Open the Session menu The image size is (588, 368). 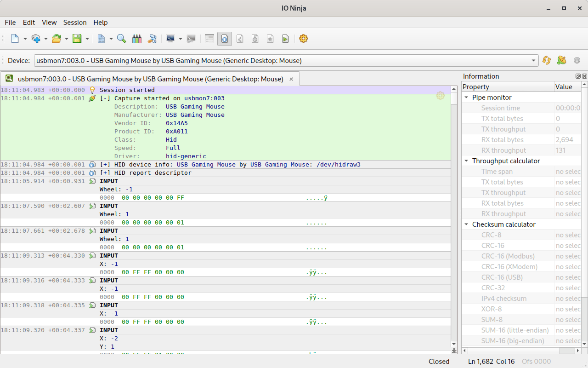[x=75, y=23]
